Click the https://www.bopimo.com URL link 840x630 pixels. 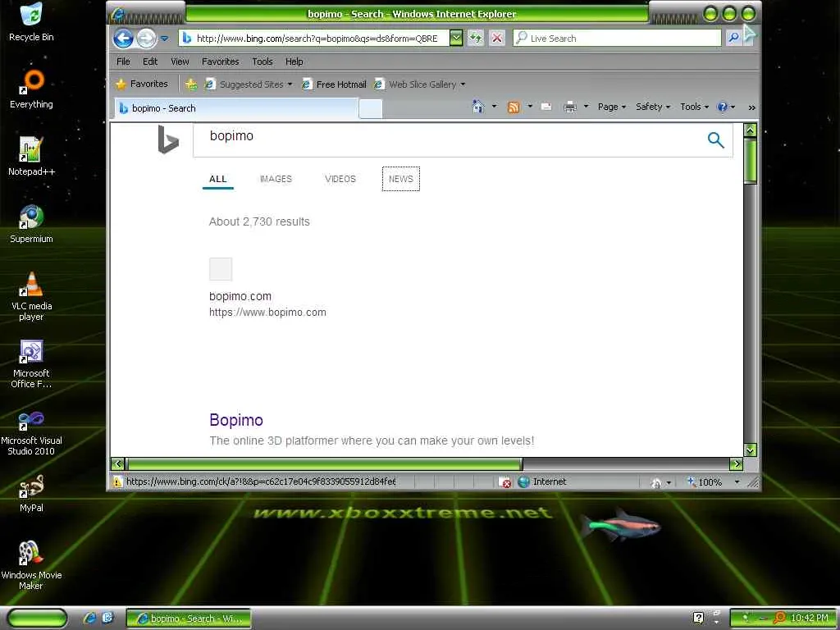click(x=267, y=313)
